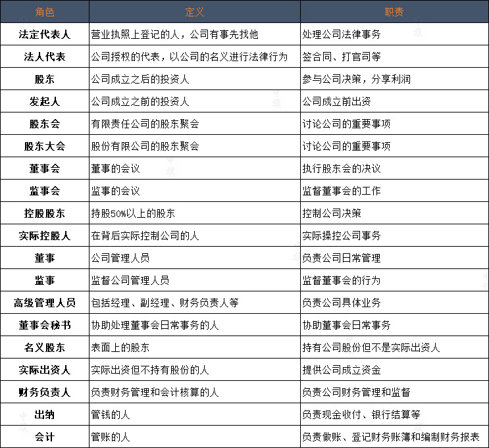Image resolution: width=489 pixels, height=448 pixels.
Task: Click the 定义 column header
Action: click(195, 12)
